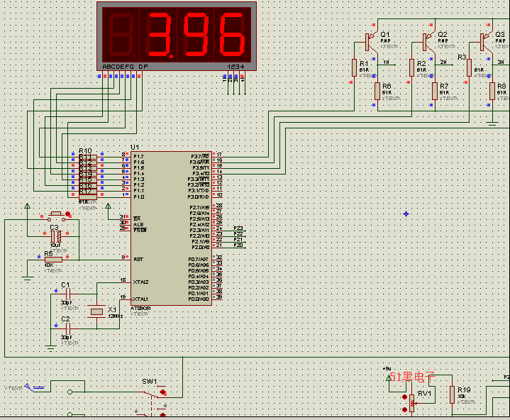
Task: Click the P0.0/AD0 pin label
Action: [x=199, y=299]
